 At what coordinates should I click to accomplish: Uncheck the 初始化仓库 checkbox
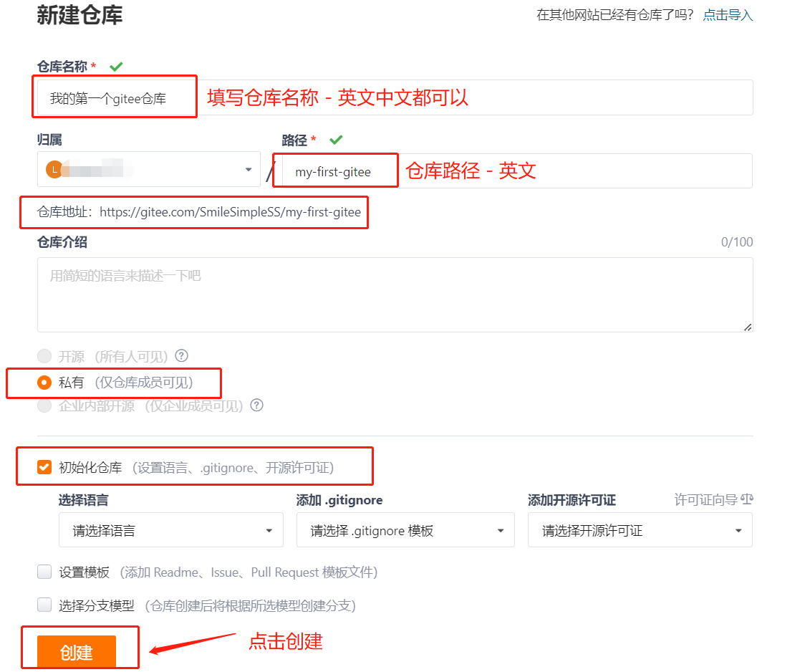[x=44, y=468]
